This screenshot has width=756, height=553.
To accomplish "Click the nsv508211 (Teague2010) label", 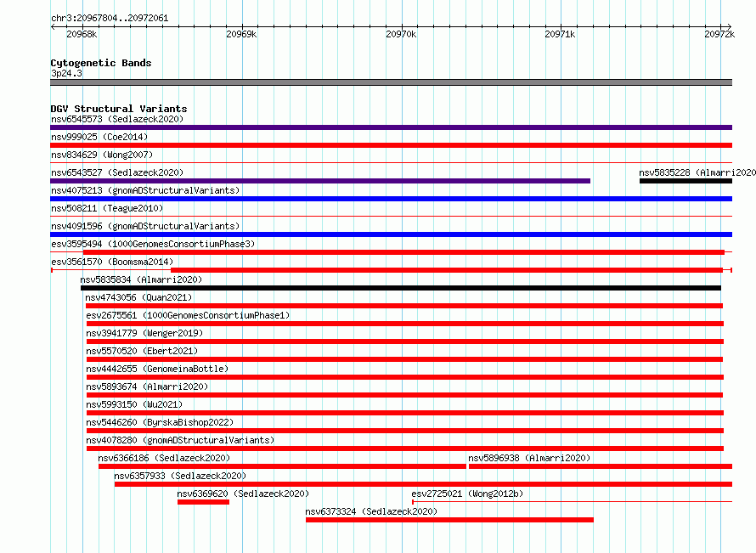I will pos(107,208).
